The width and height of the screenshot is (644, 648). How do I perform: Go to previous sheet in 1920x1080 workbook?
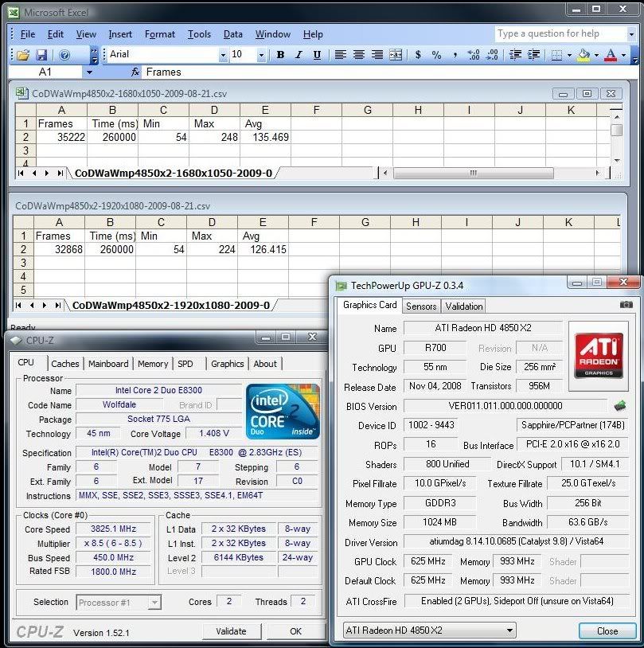click(x=32, y=306)
